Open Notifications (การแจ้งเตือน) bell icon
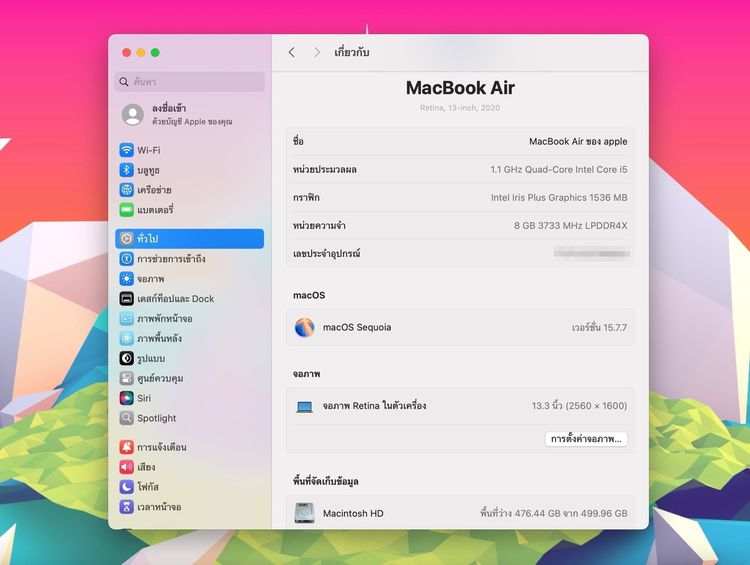This screenshot has width=750, height=565. pos(126,447)
